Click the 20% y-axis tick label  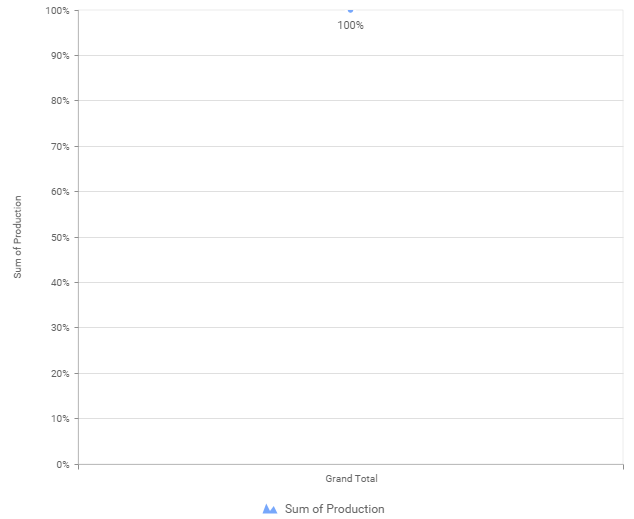(x=59, y=374)
